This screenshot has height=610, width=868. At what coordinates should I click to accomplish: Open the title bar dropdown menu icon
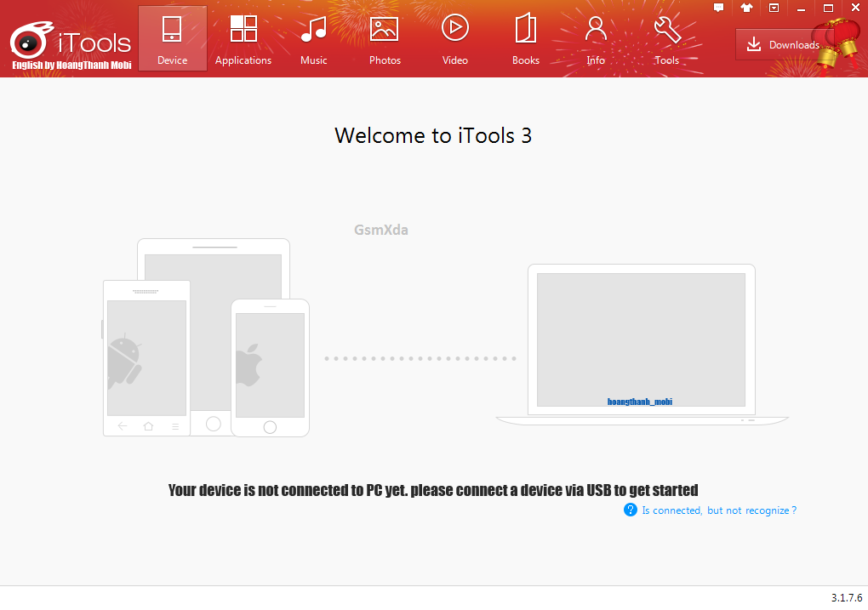pyautogui.click(x=774, y=8)
